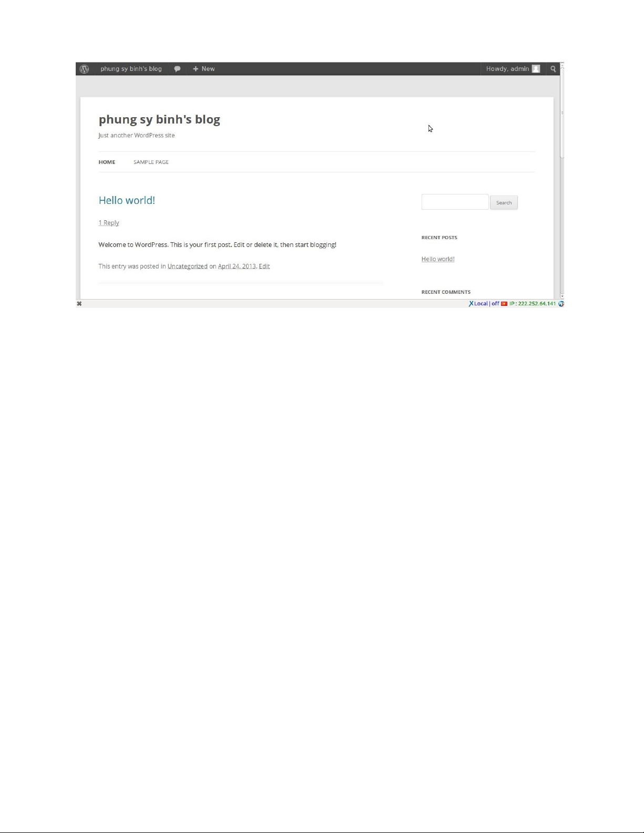Open the + New content menu

coord(204,69)
